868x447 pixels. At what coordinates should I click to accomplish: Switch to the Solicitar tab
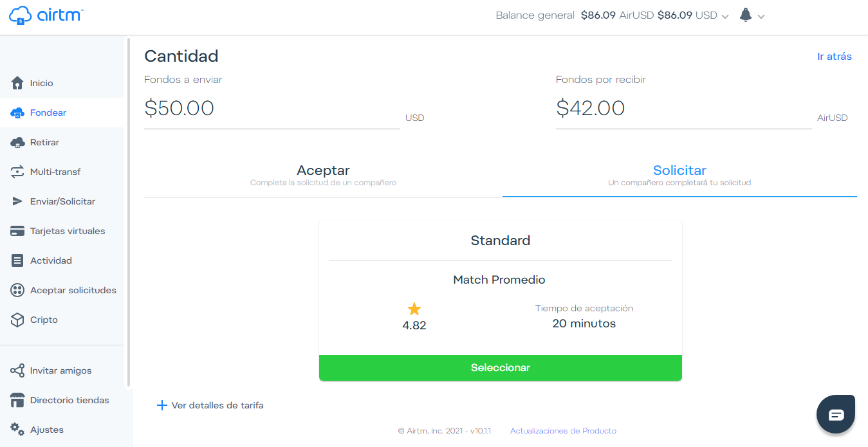tap(679, 175)
